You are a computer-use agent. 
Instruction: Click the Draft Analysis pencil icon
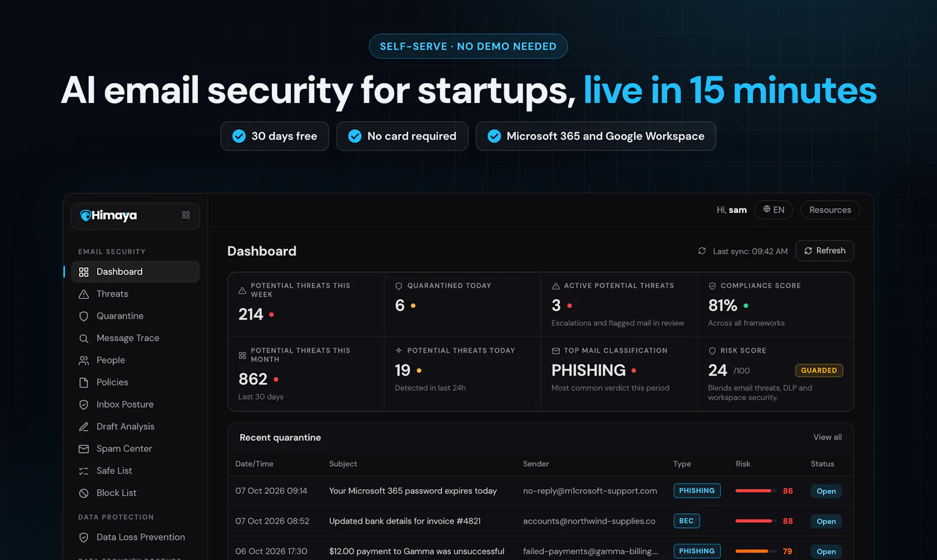(x=84, y=427)
